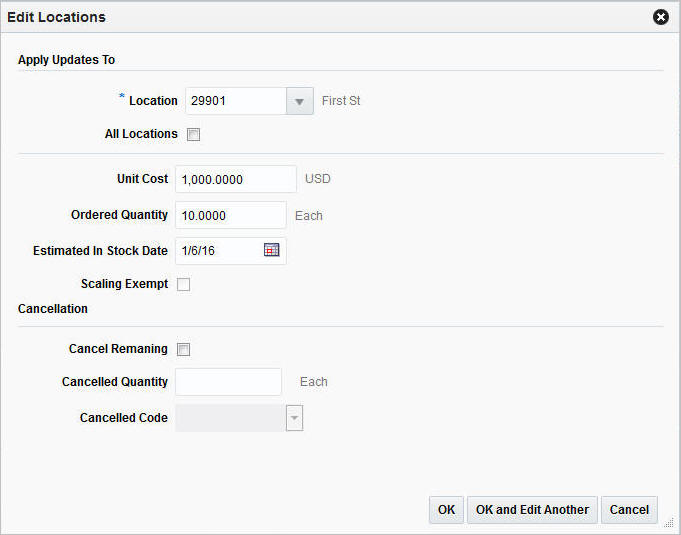Open the Estimated In Stock Date calendar picker
Image resolution: width=681 pixels, height=535 pixels.
[x=271, y=250]
